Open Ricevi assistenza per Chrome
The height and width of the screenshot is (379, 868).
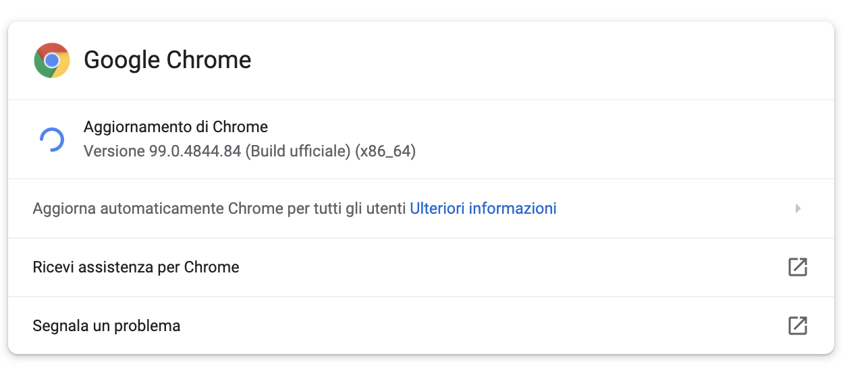(x=136, y=267)
